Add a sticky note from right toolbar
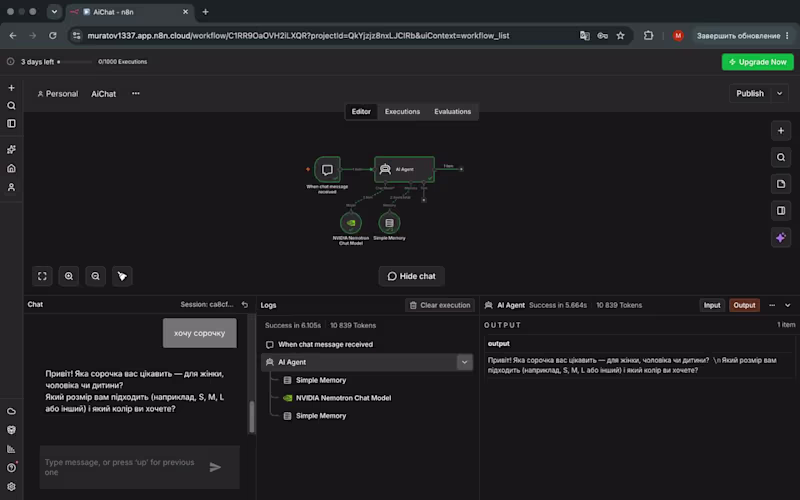Screen dimensions: 800x500 (781, 184)
